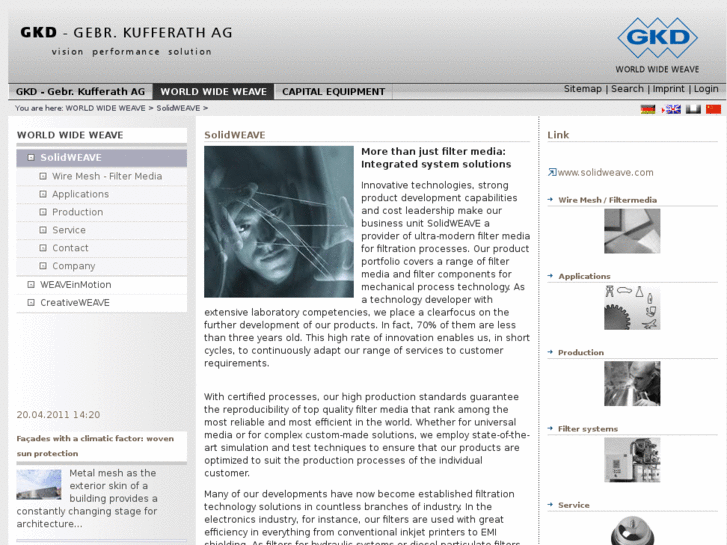Click the GKD - GEBR. KUFFERATH AG header title
Image resolution: width=727 pixels, height=545 pixels.
point(126,32)
